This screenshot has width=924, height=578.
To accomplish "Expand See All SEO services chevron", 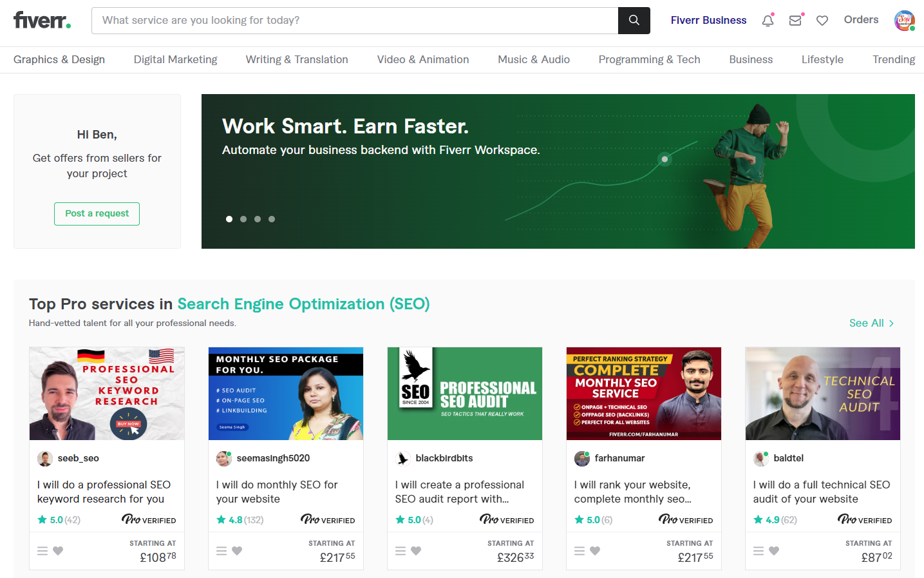I will click(x=891, y=323).
